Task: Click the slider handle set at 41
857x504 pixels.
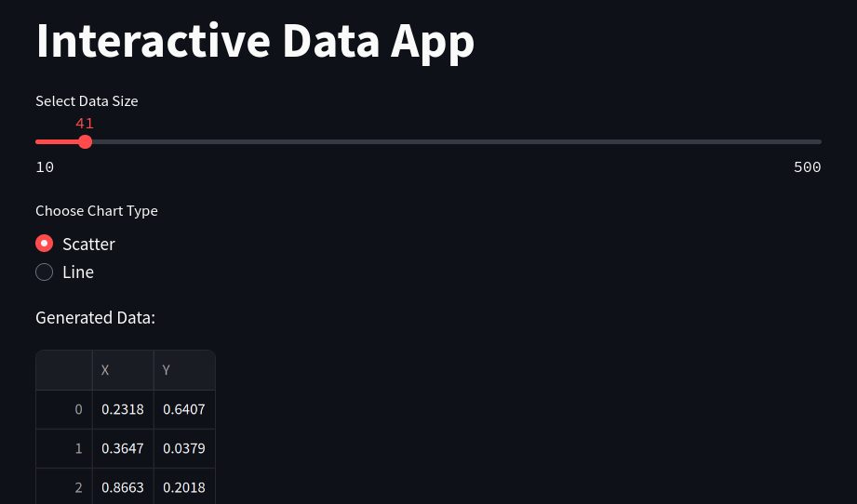Action: (86, 141)
